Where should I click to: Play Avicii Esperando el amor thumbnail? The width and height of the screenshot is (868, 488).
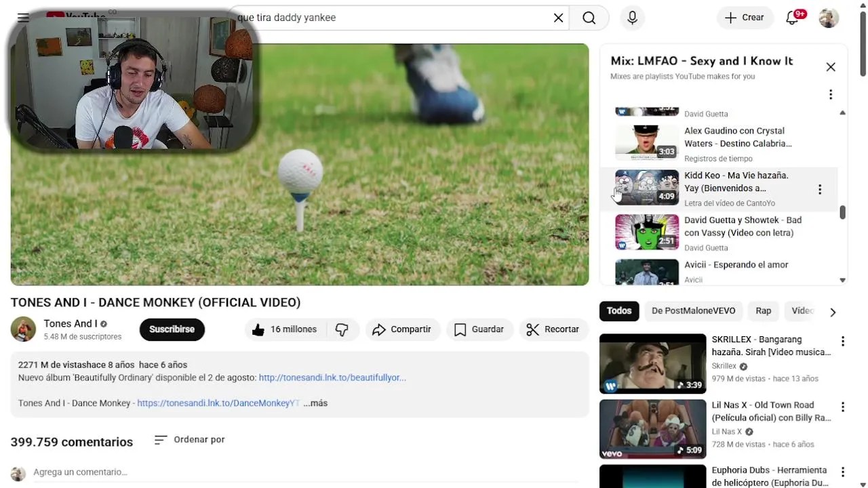point(647,272)
